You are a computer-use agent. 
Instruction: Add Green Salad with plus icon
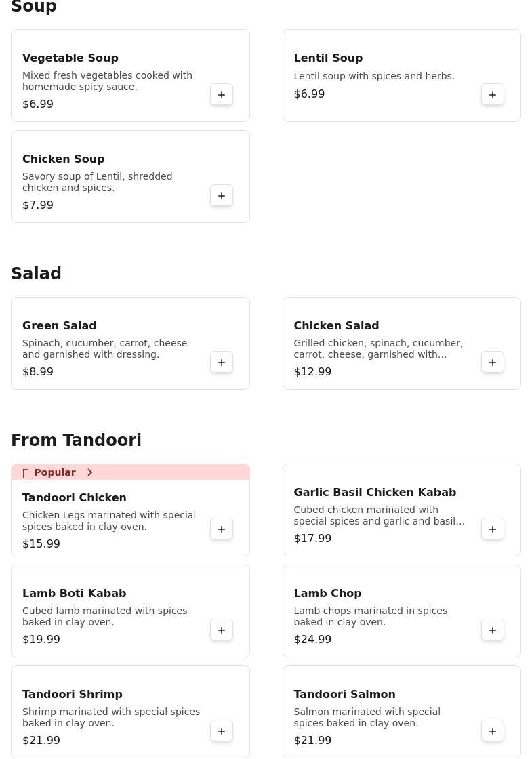221,362
